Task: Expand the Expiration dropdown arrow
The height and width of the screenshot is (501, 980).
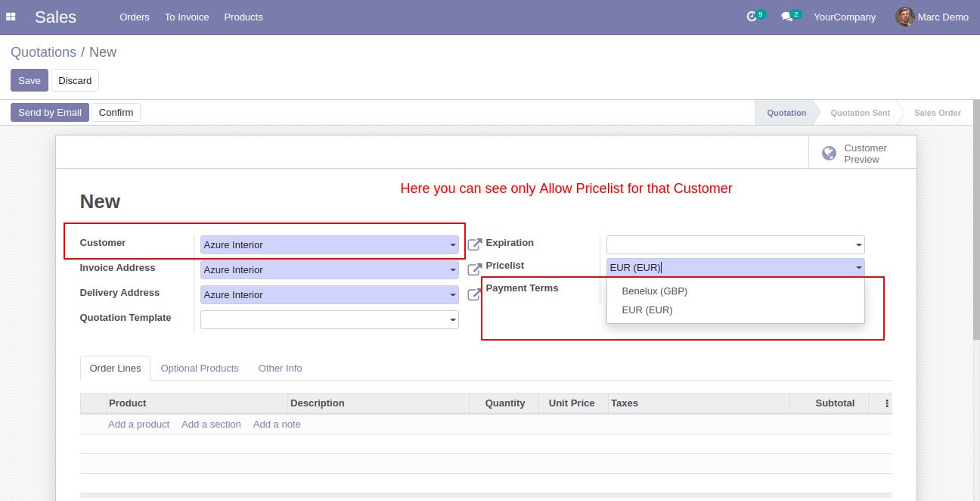Action: [858, 245]
